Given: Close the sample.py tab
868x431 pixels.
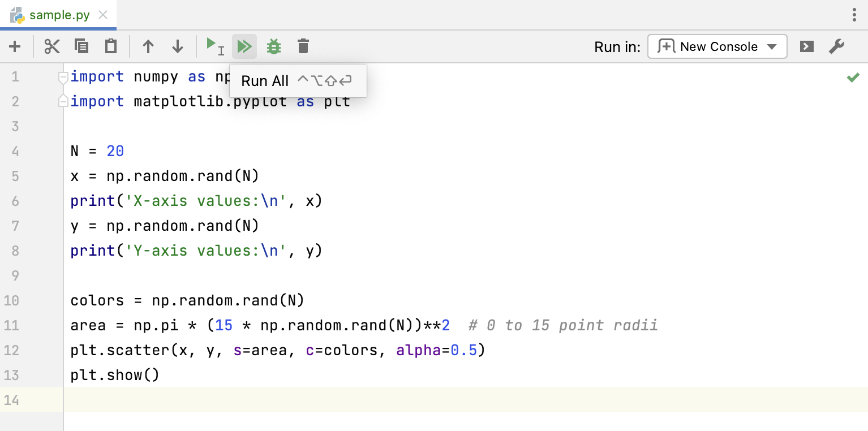Looking at the screenshot, I should [103, 15].
